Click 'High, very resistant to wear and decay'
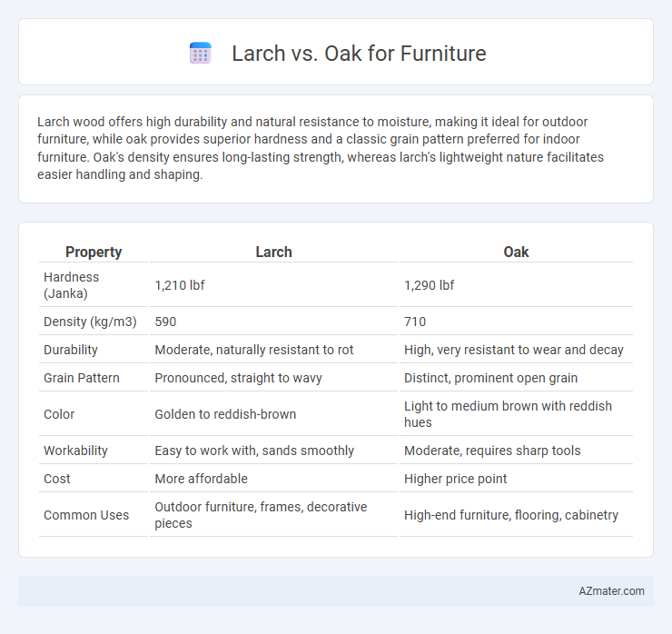The width and height of the screenshot is (672, 634). click(x=513, y=350)
